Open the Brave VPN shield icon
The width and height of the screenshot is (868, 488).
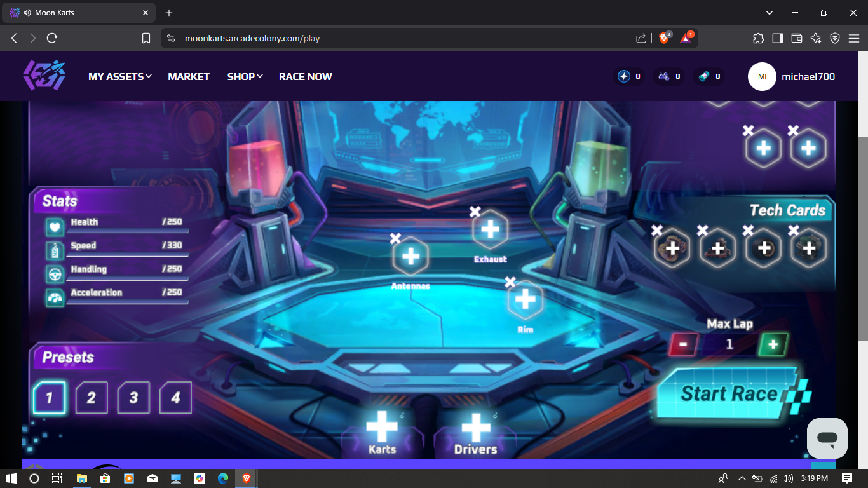pyautogui.click(x=835, y=38)
